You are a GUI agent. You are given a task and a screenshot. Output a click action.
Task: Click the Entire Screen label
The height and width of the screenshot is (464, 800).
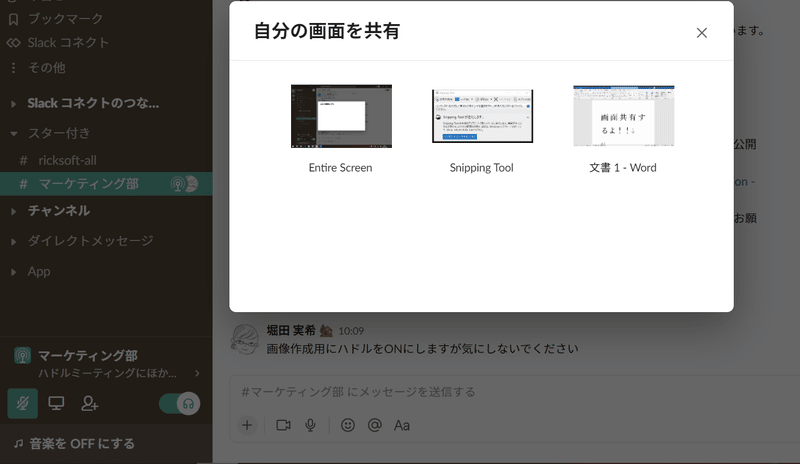pyautogui.click(x=340, y=167)
